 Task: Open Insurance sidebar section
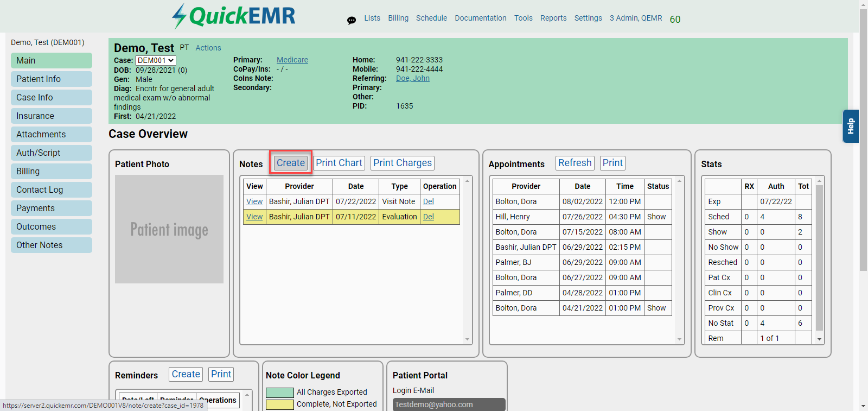[52, 116]
